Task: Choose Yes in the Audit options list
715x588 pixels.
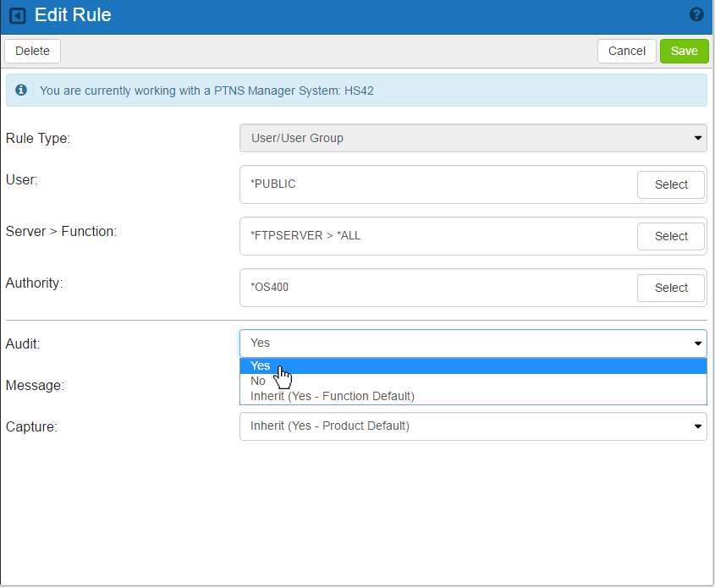Action: [261, 366]
